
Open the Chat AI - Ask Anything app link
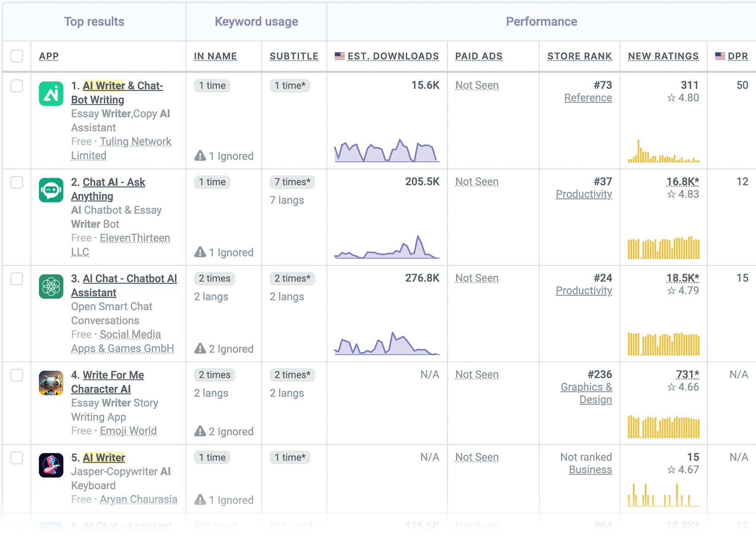[x=108, y=189]
